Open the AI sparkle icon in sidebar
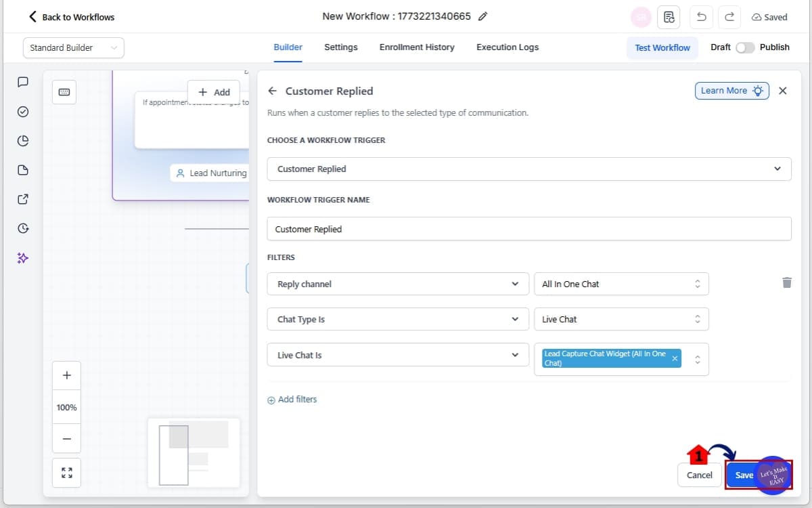Screen dimensions: 812x508 (23, 258)
